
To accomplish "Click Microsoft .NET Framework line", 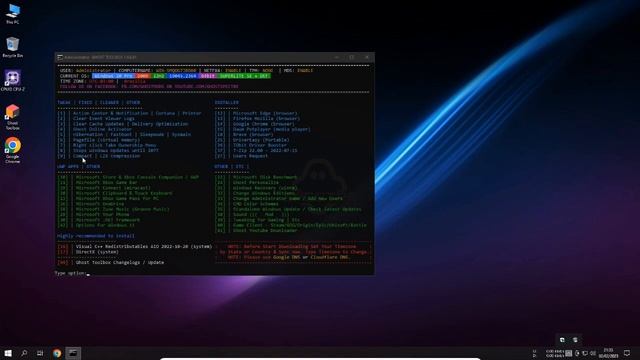I will tap(99, 220).
